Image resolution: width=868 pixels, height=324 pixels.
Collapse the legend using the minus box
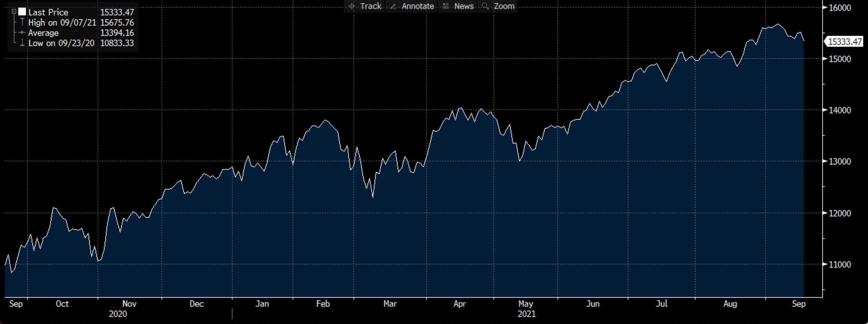pyautogui.click(x=14, y=11)
